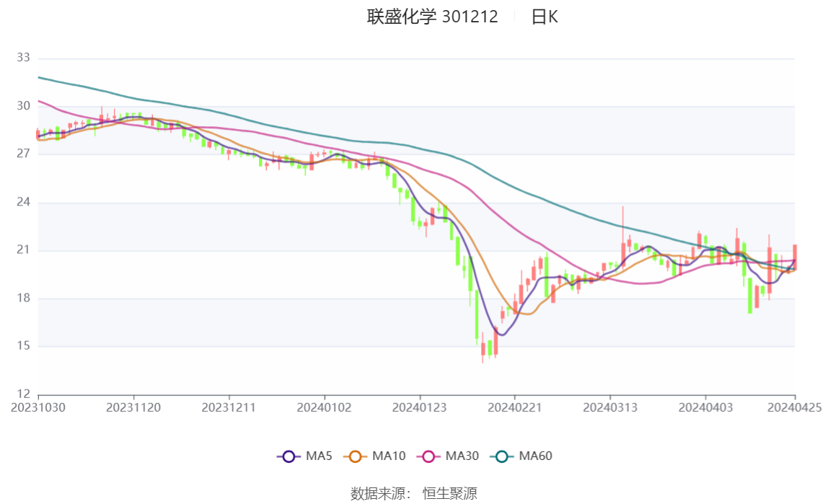
Task: Click the y-axis value 12
Action: pyautogui.click(x=23, y=394)
